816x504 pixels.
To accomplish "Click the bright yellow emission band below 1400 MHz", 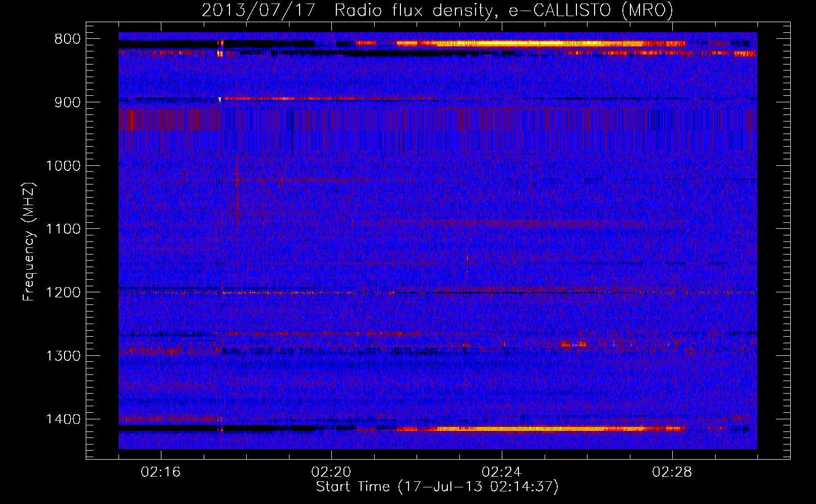I will [541, 429].
